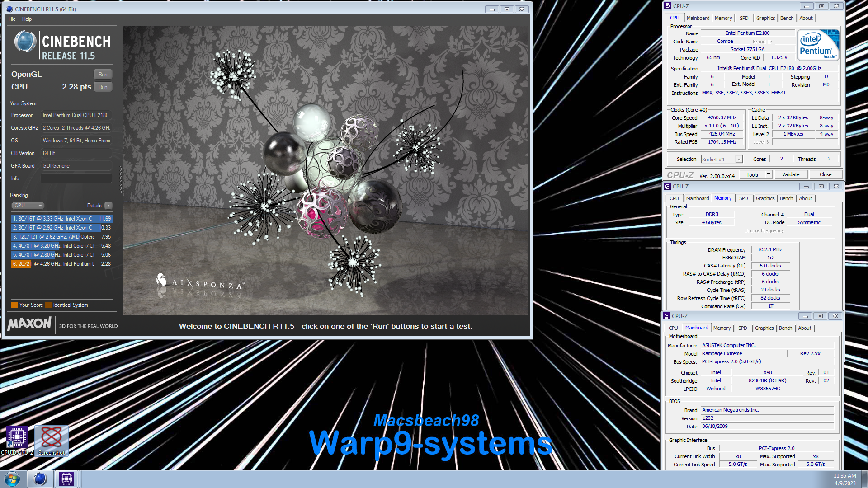
Task: Click the Cinebench title bar app icon
Action: [10, 9]
